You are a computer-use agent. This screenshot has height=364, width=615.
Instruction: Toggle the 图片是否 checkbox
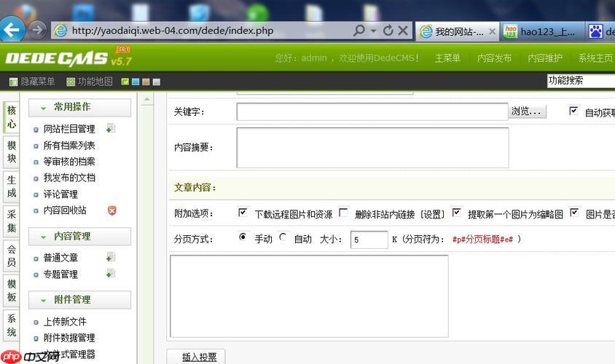point(573,213)
